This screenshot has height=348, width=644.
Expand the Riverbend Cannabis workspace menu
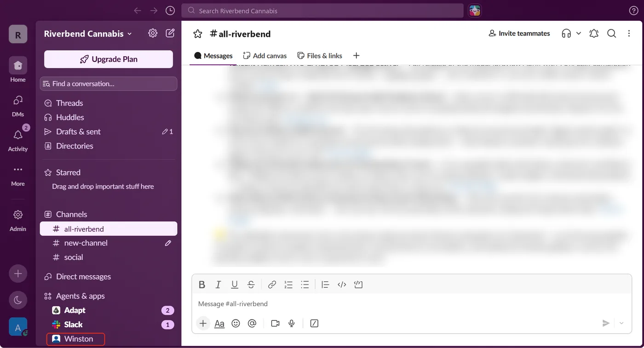[88, 34]
